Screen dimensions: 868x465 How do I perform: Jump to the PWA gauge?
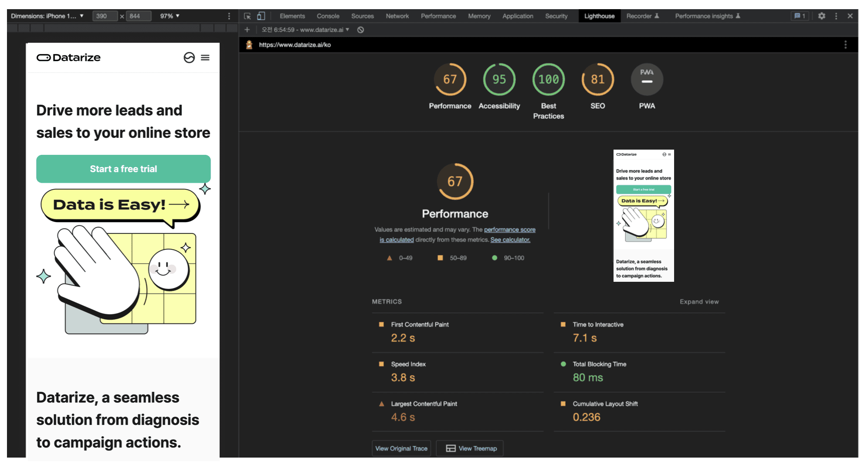tap(647, 86)
